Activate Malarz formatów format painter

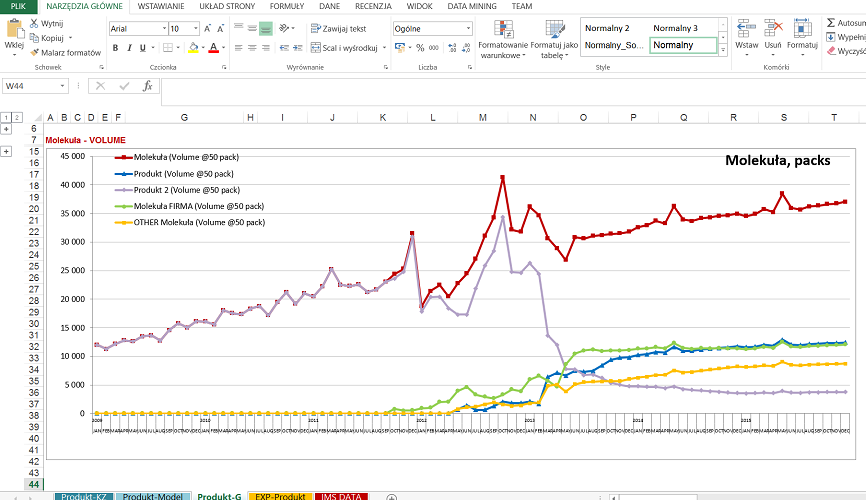click(x=65, y=52)
